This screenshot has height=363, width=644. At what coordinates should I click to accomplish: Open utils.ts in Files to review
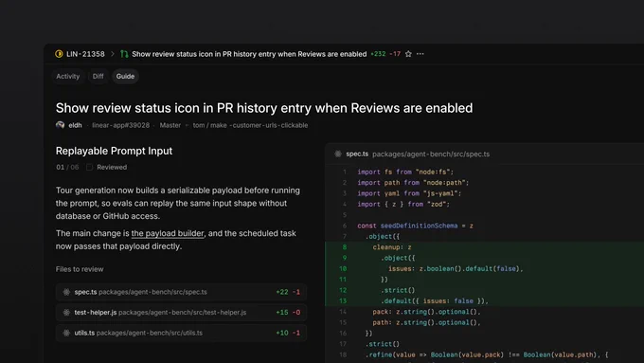pos(181,333)
